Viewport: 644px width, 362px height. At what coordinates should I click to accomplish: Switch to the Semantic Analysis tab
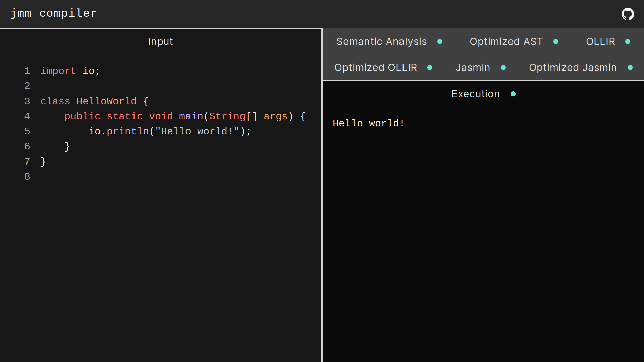381,42
